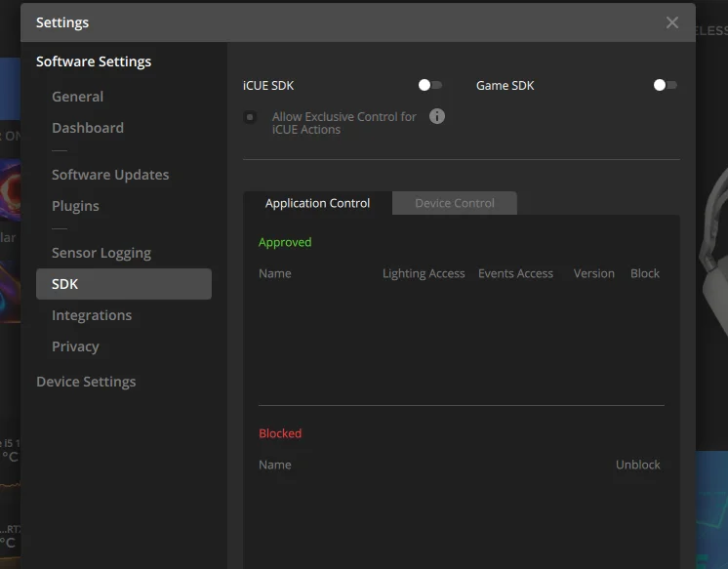Select Sensor Logging in sidebar
The width and height of the screenshot is (728, 569).
click(101, 253)
